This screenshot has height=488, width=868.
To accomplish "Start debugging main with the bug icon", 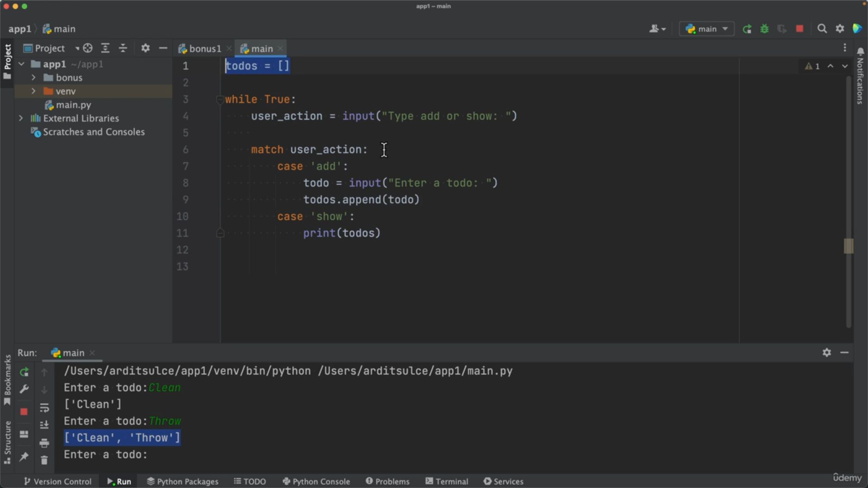I will [764, 29].
